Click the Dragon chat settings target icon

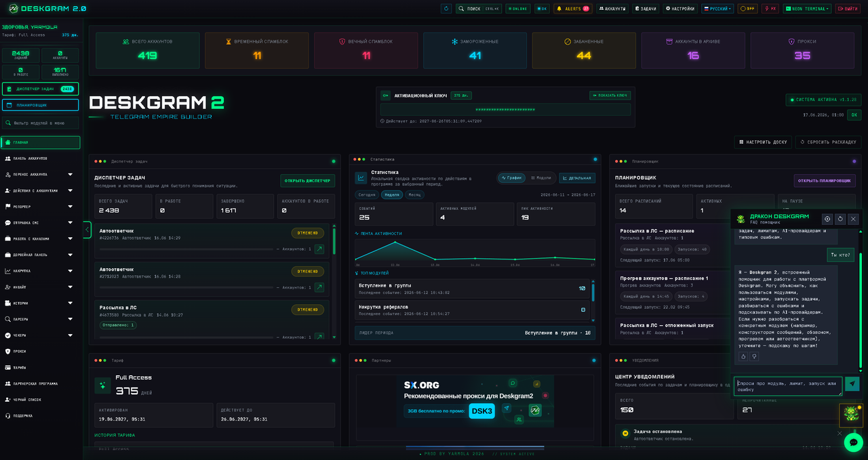pyautogui.click(x=827, y=219)
